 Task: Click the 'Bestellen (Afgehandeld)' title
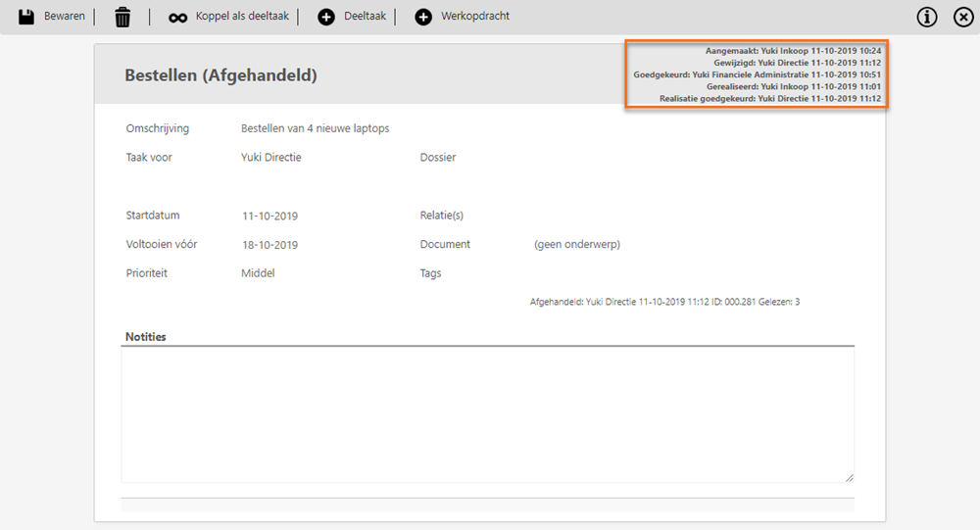[x=220, y=75]
